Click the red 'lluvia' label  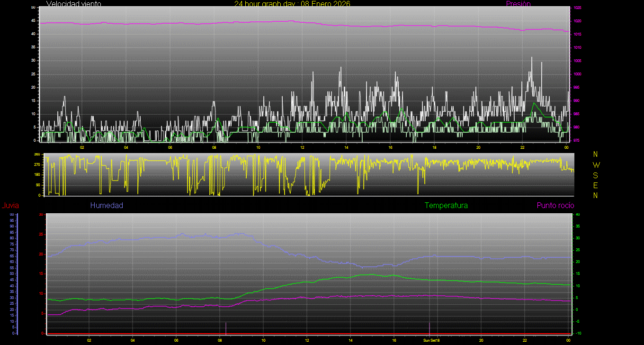click(x=10, y=206)
